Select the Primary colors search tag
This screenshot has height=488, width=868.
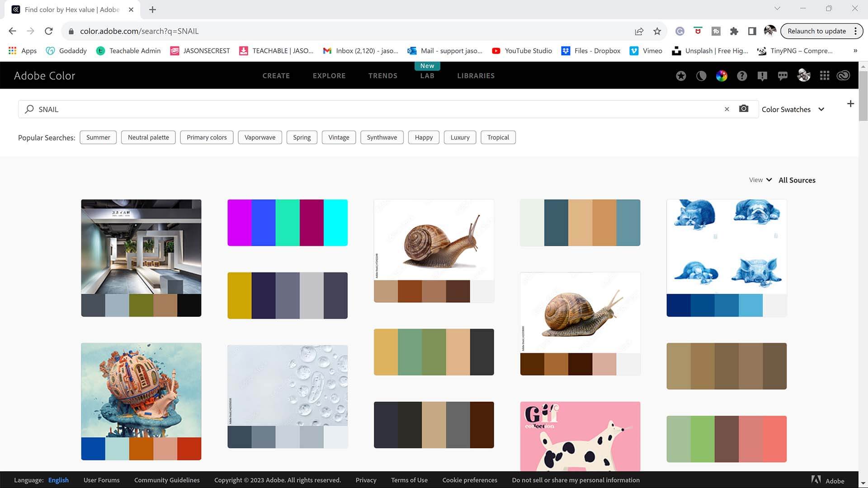207,137
